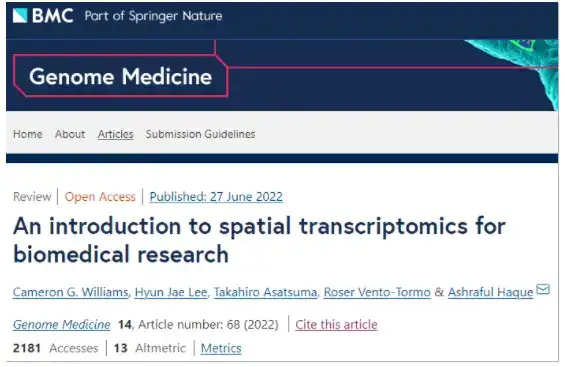Open the About navigation item

pyautogui.click(x=70, y=134)
